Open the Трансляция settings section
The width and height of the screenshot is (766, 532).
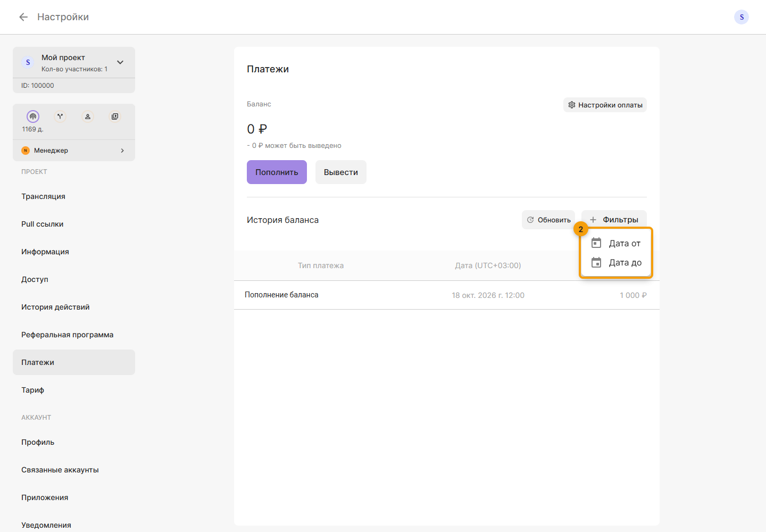pos(74,196)
